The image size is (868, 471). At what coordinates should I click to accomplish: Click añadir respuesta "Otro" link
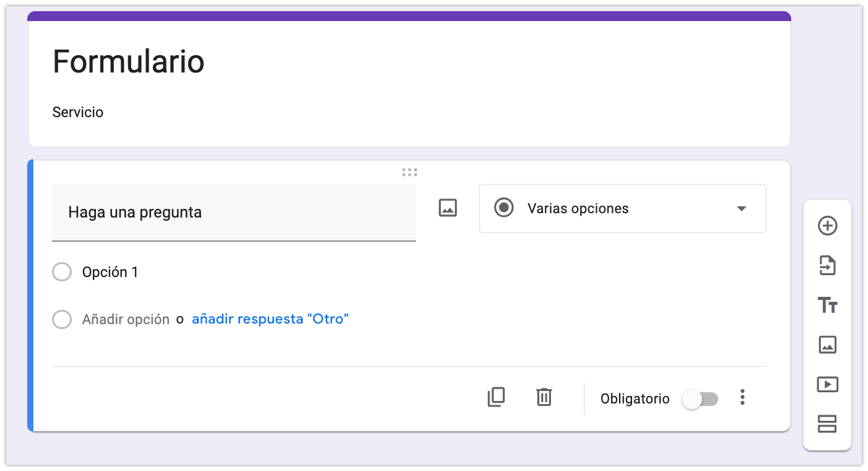coord(270,319)
